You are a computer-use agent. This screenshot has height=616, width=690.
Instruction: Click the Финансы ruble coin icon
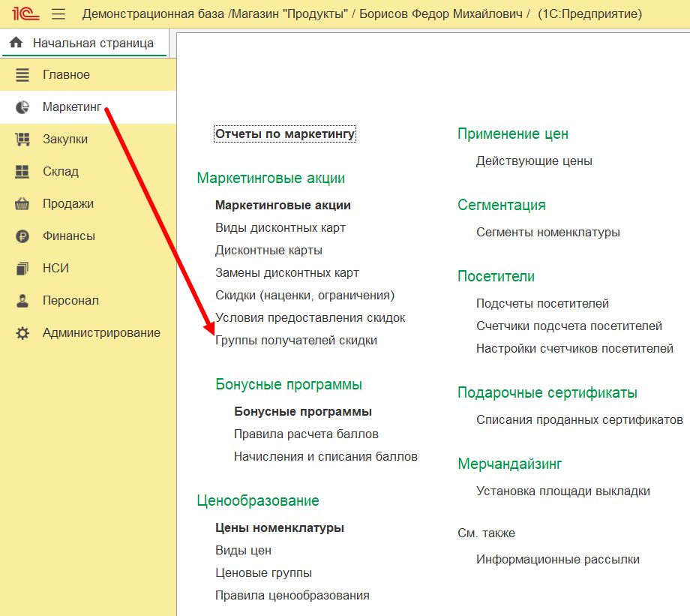coord(22,236)
